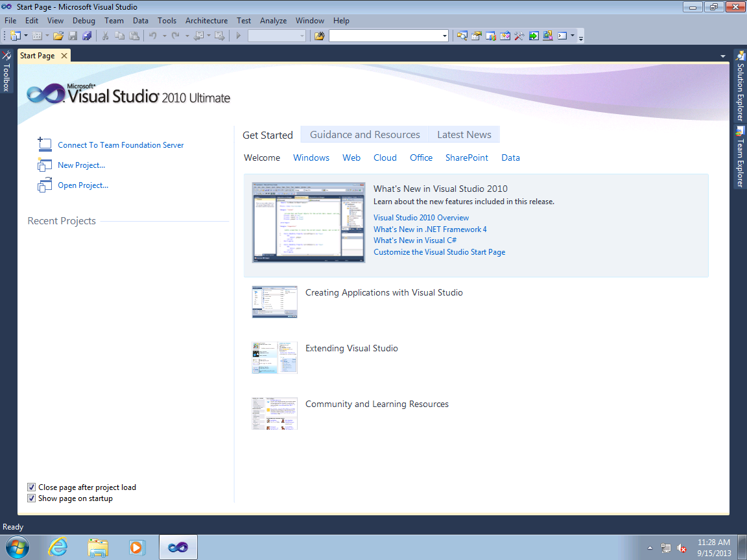
Task: Open the Tools menu
Action: coord(167,21)
